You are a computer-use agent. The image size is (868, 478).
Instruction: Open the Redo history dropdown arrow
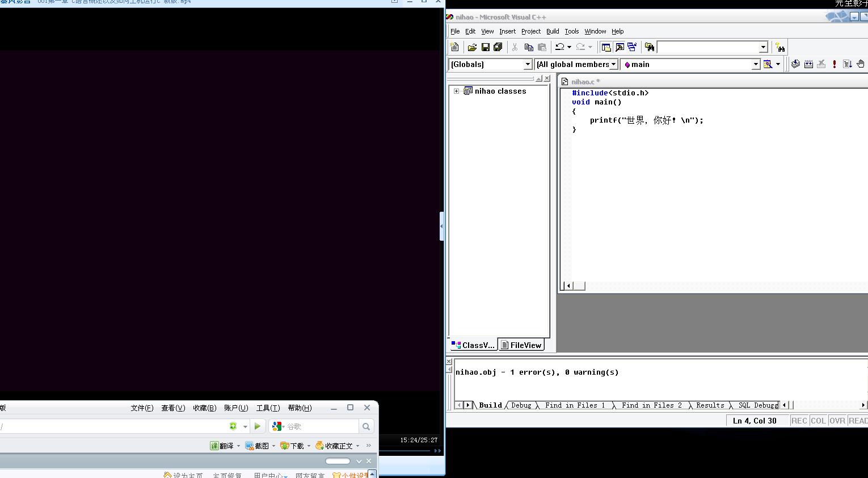point(590,47)
